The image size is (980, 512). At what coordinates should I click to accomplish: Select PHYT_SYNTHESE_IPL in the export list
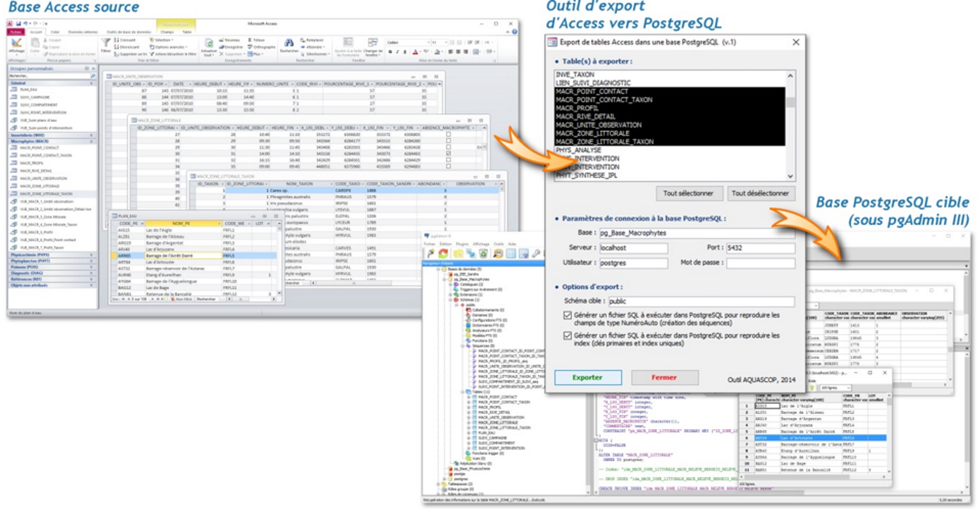click(x=669, y=176)
